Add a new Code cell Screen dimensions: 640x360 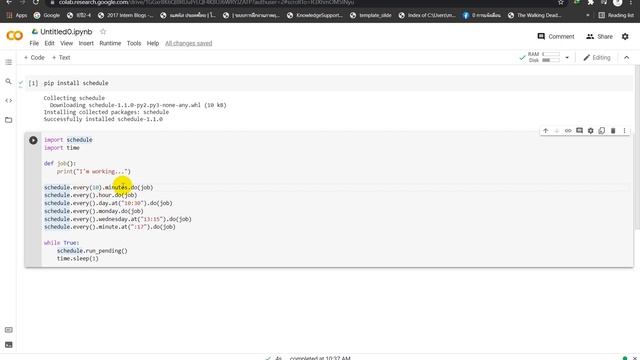coord(34,58)
